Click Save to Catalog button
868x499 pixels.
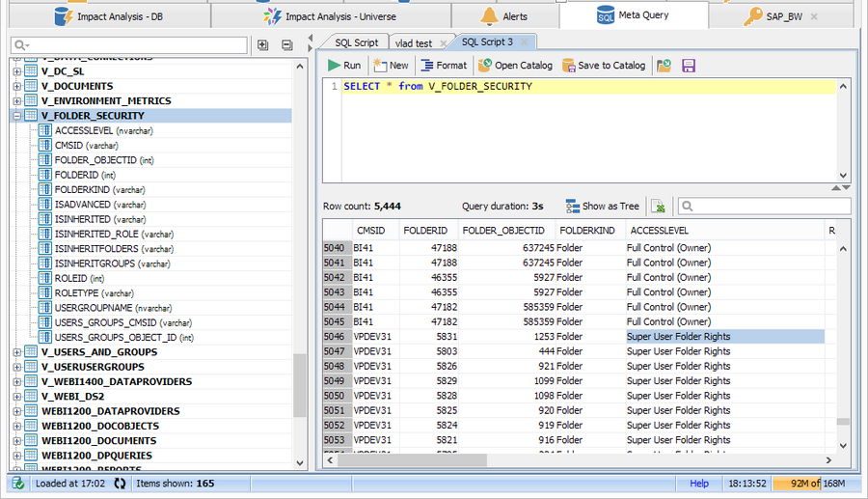coord(604,66)
